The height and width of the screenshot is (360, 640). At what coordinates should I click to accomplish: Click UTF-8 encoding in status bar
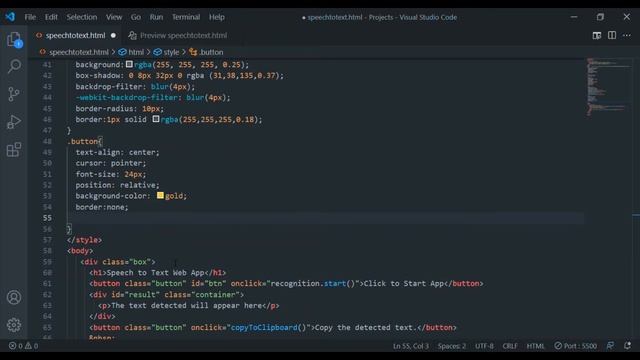(x=484, y=346)
